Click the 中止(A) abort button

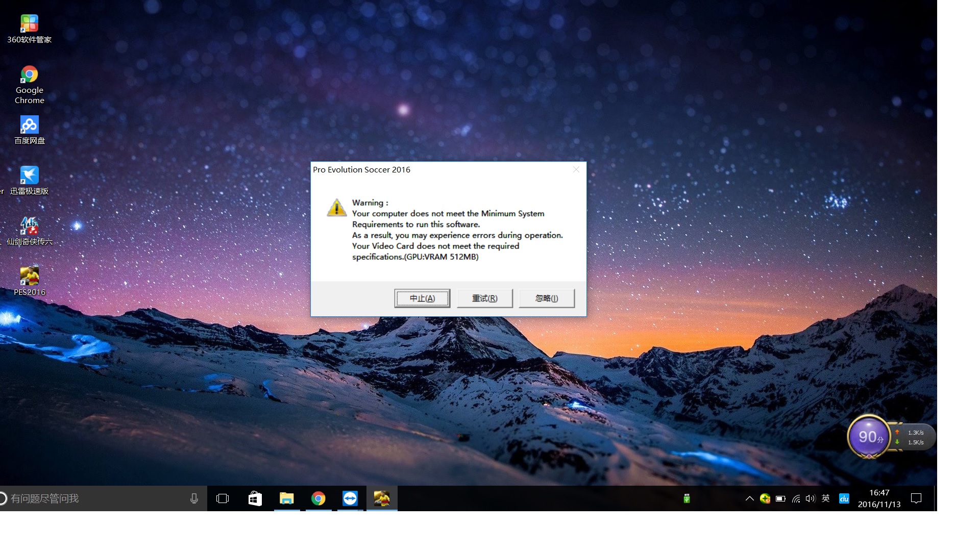pyautogui.click(x=422, y=298)
